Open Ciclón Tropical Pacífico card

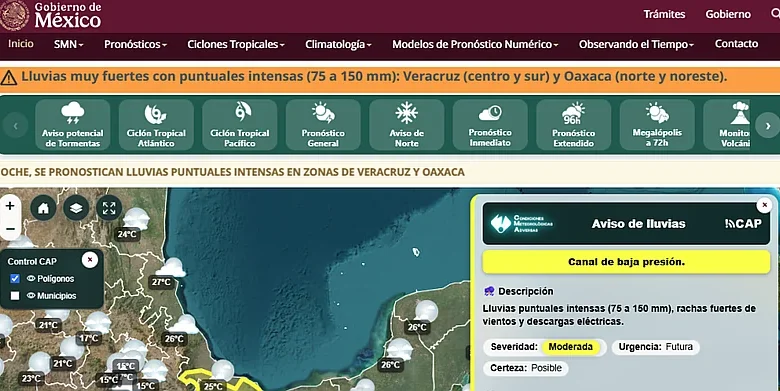[240, 125]
